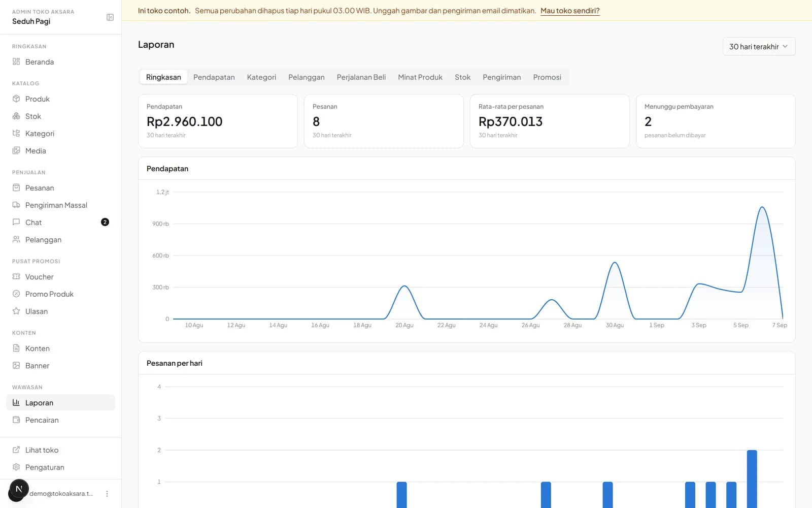Click the Pesanan bag icon

pyautogui.click(x=16, y=187)
